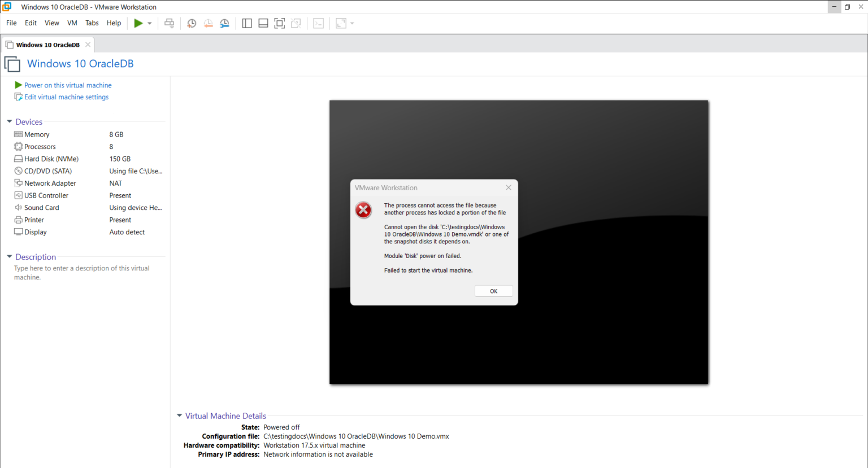Screen dimensions: 868x468
Task: Revert the VM to its parent snapshot
Action: click(x=208, y=23)
